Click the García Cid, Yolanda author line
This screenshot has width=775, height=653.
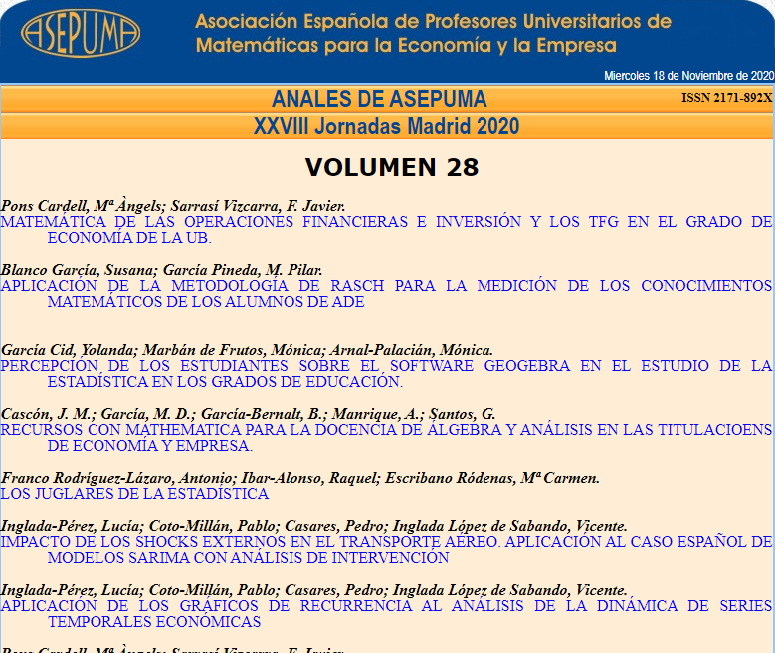[x=247, y=350]
